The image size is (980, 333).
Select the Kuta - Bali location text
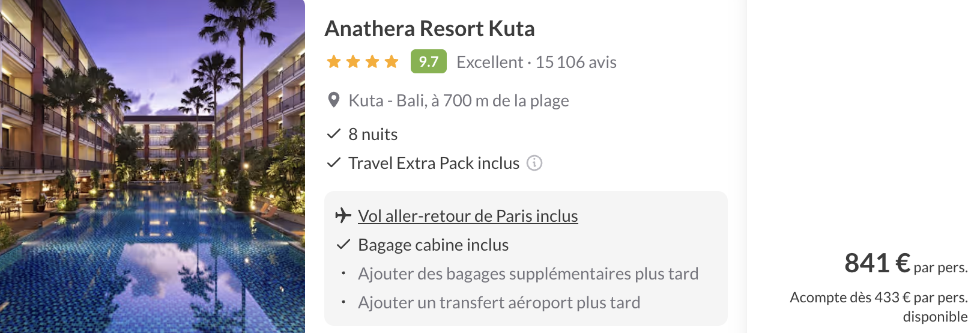tap(459, 101)
